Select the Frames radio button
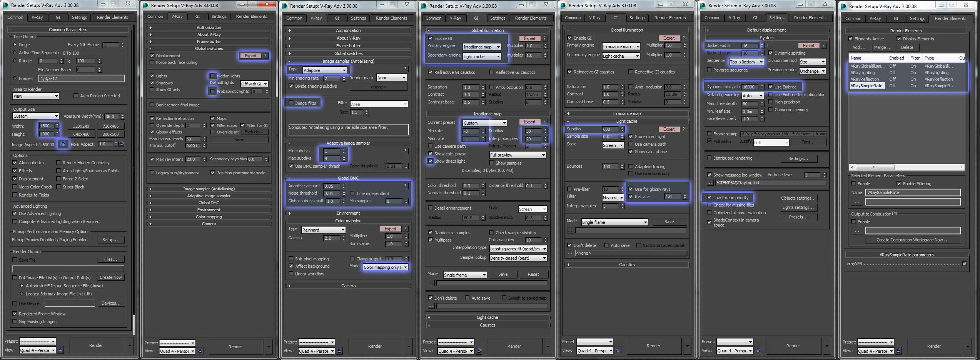980x360 pixels. click(x=15, y=78)
